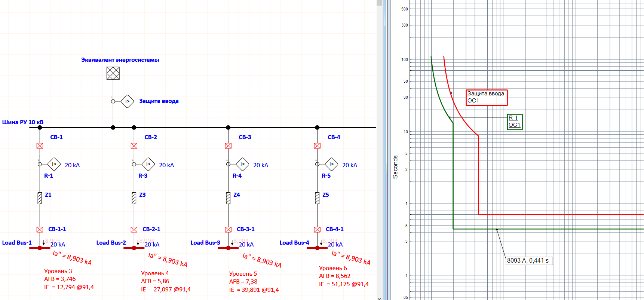644x300 pixels.
Task: Select the red Защита ввода OC1 curve label
Action: 486,97
